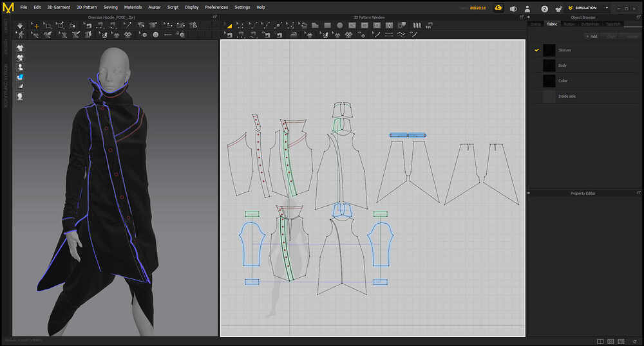Viewport: 644px width, 346px height.
Task: Open the 2D Pattern menu
Action: (87, 7)
